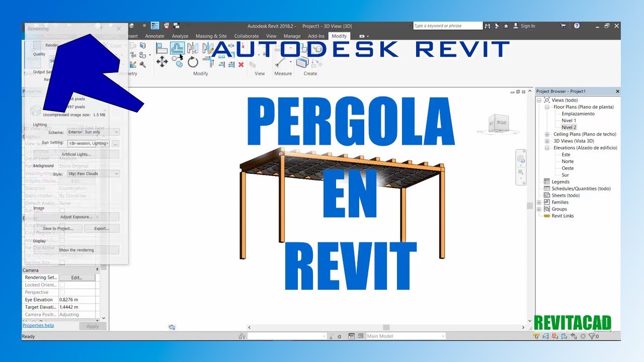Click the Communication Center satellite icon
This screenshot has width=644, height=362.
click(498, 26)
